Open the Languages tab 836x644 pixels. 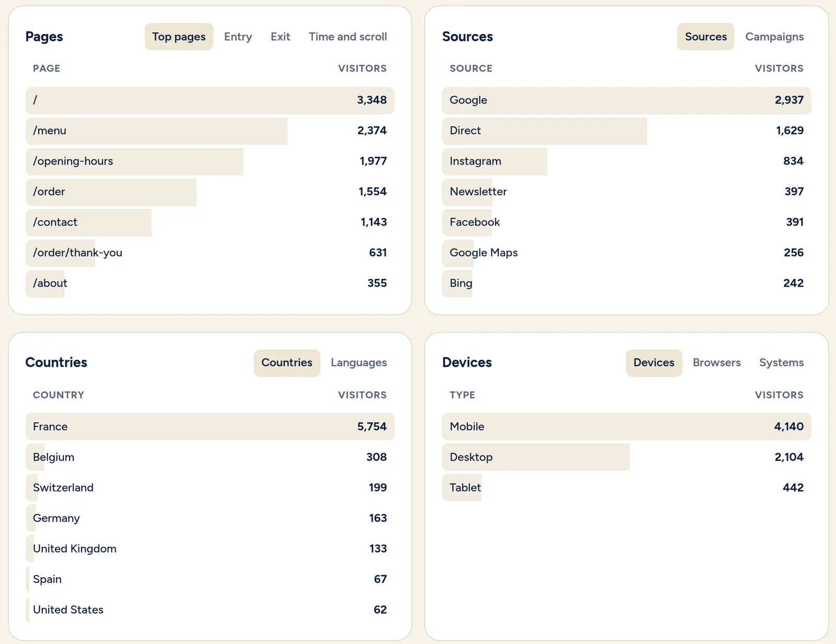358,362
